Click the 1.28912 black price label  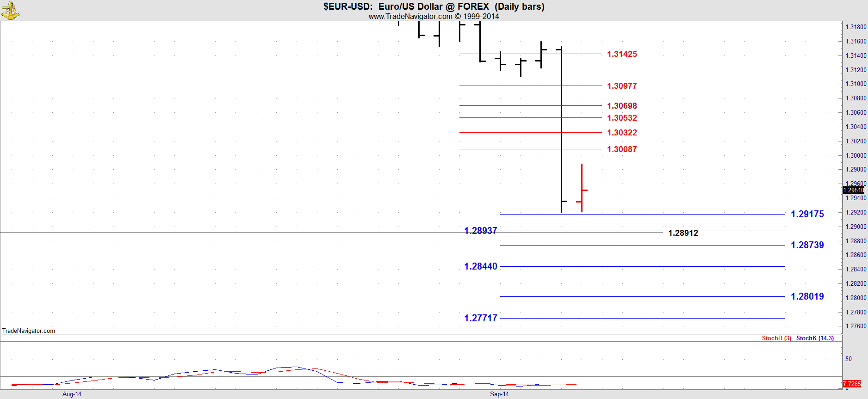point(683,233)
